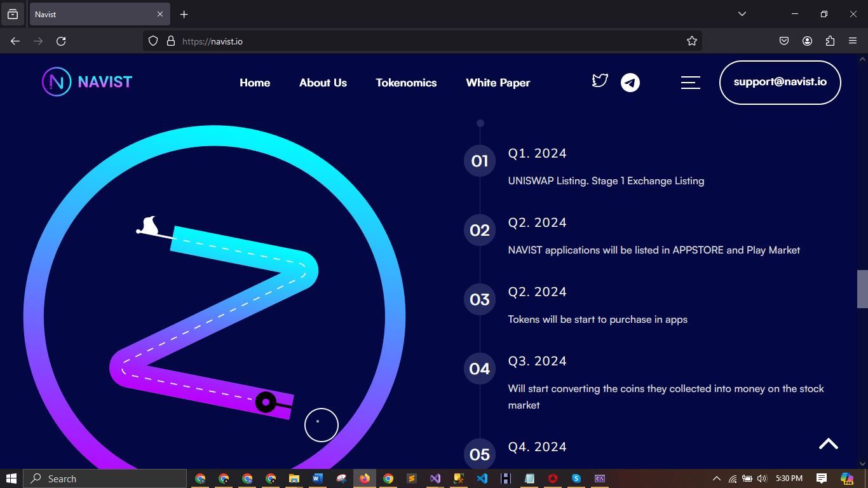Click the Q1. 2024 heading
The width and height of the screenshot is (868, 488).
[x=537, y=153]
